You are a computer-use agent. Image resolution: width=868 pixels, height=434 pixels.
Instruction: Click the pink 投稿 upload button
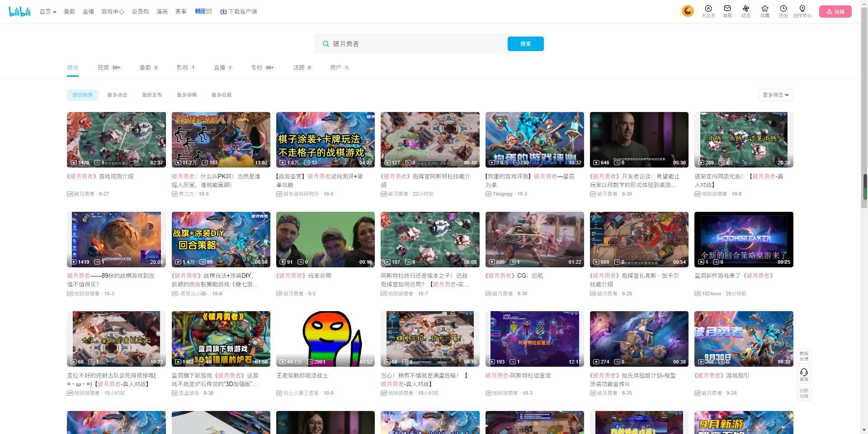pos(835,12)
